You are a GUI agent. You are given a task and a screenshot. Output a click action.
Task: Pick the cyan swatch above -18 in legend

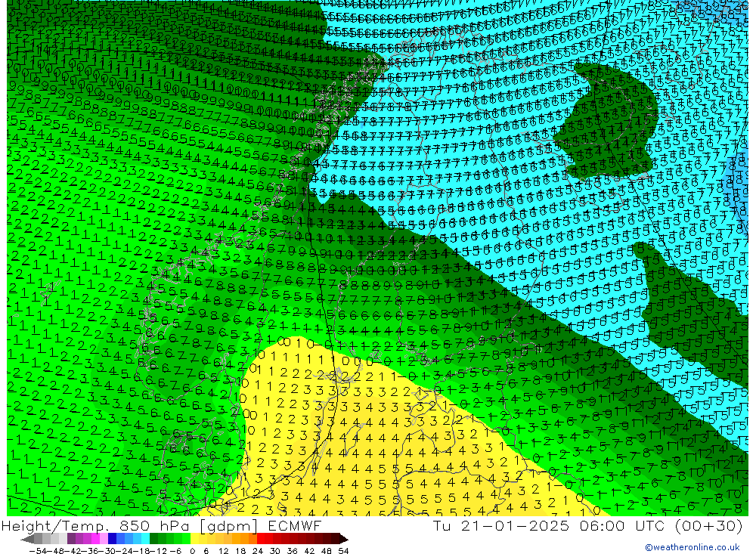(146, 539)
